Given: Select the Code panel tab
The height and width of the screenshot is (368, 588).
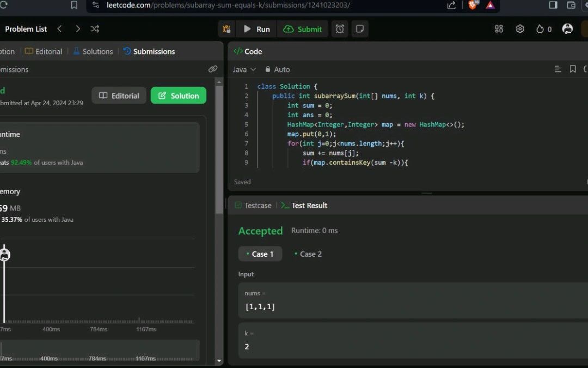Looking at the screenshot, I should point(248,51).
